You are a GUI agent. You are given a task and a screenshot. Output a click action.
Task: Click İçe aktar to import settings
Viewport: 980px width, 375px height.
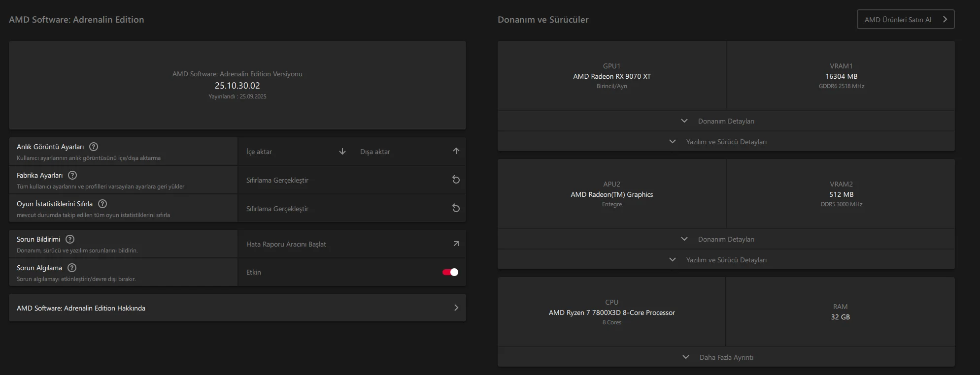(296, 152)
